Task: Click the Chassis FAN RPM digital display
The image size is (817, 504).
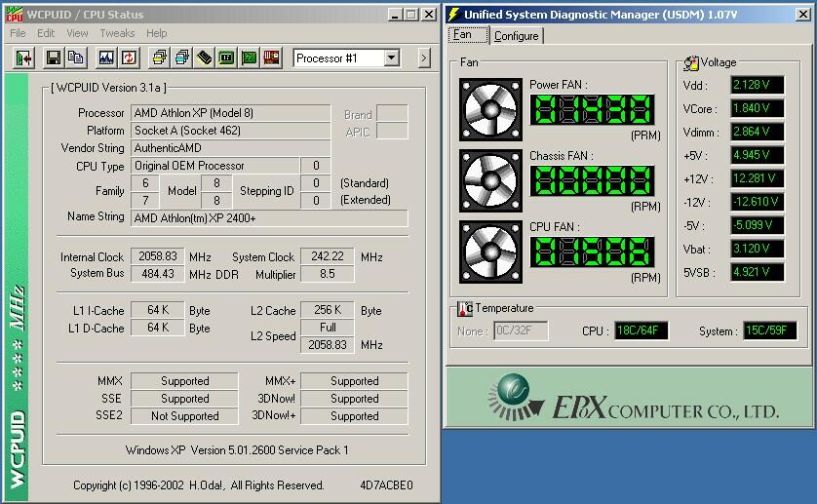Action: 593,181
